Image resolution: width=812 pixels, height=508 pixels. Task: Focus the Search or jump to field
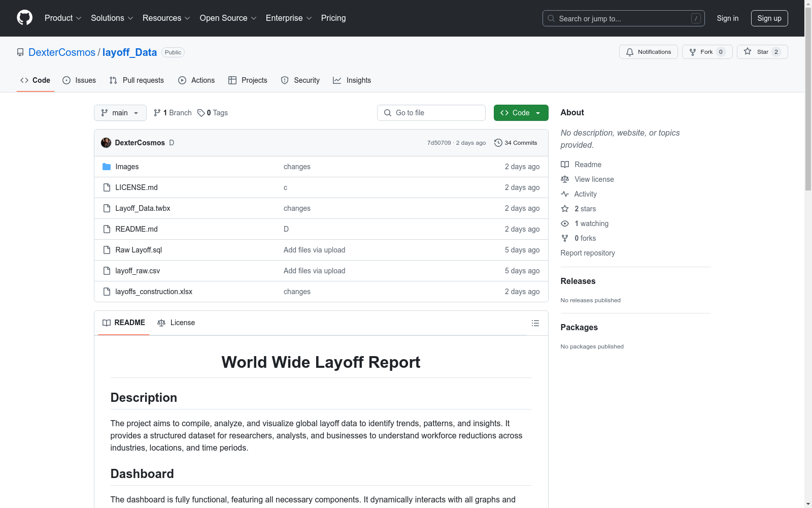point(624,18)
